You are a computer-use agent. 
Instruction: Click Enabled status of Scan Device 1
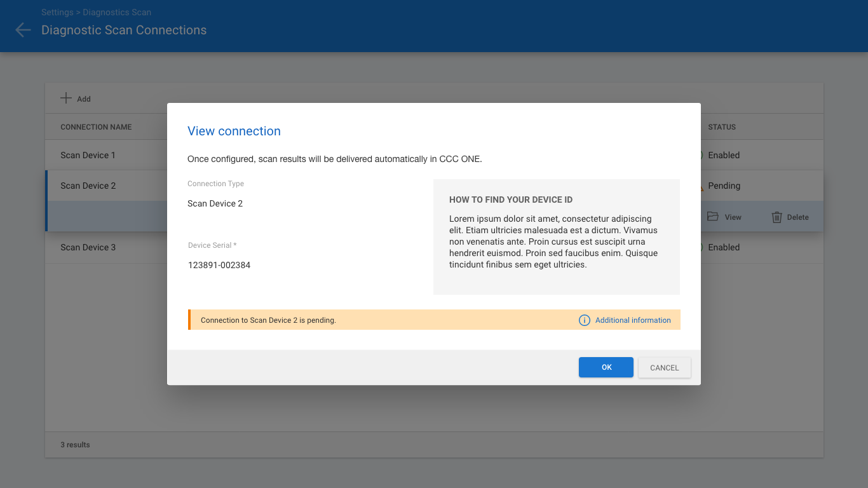pyautogui.click(x=724, y=155)
